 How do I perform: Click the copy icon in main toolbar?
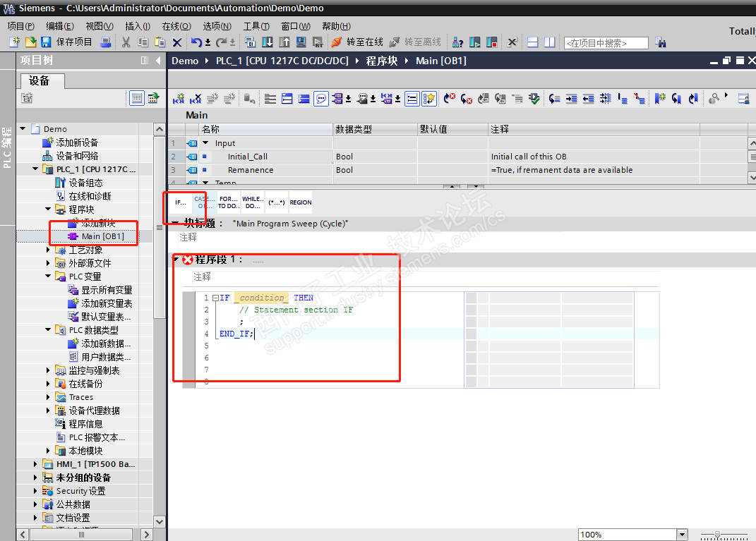(x=143, y=42)
